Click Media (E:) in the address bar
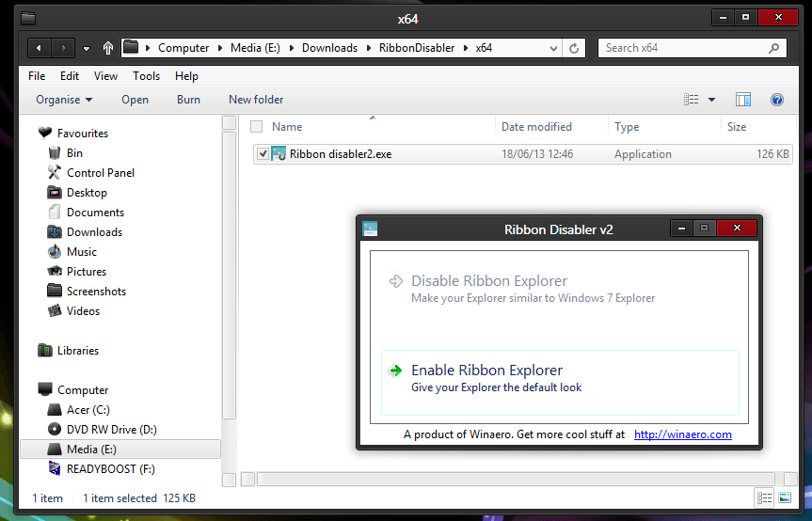Screen dimensions: 812x521 255,48
